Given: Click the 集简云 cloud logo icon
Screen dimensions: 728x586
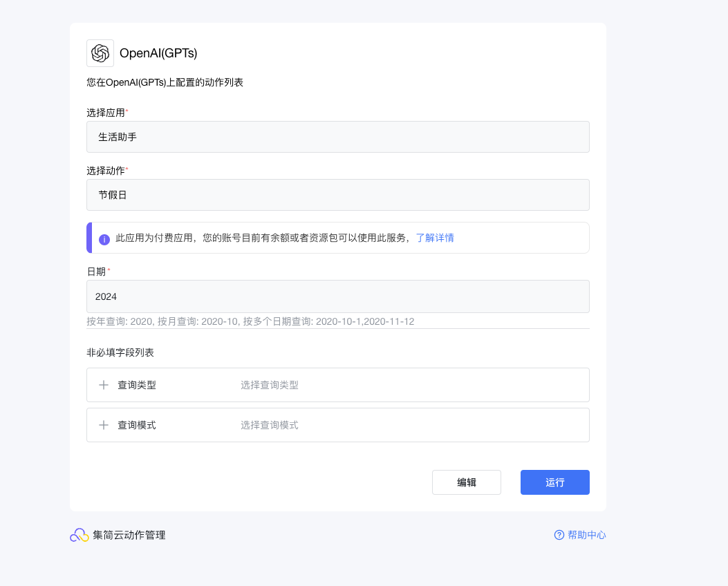Looking at the screenshot, I should (x=80, y=535).
